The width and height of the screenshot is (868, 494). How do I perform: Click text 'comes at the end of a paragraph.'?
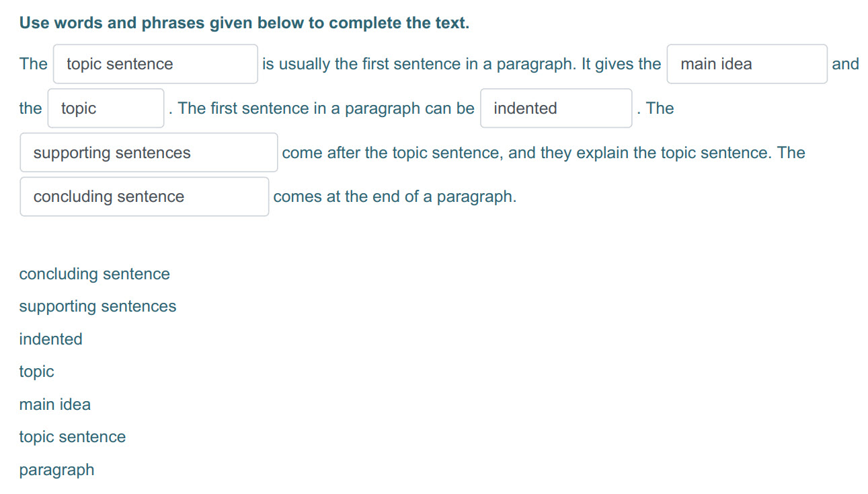395,197
